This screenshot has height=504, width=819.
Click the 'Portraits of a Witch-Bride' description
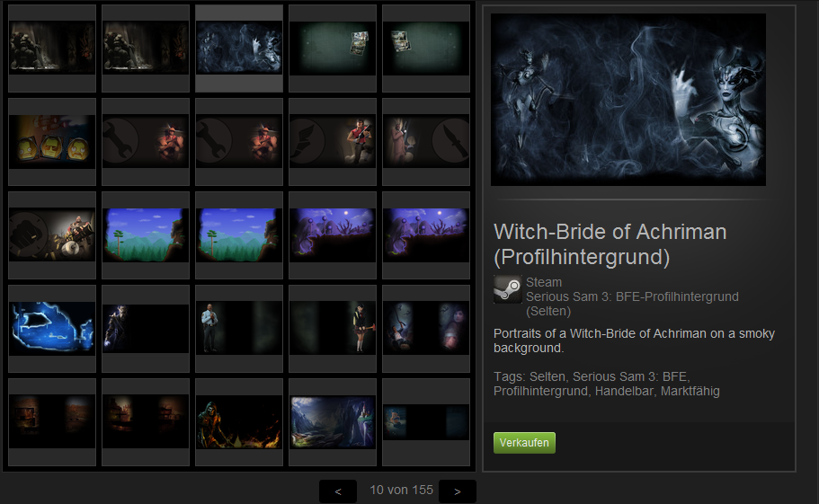(x=634, y=340)
